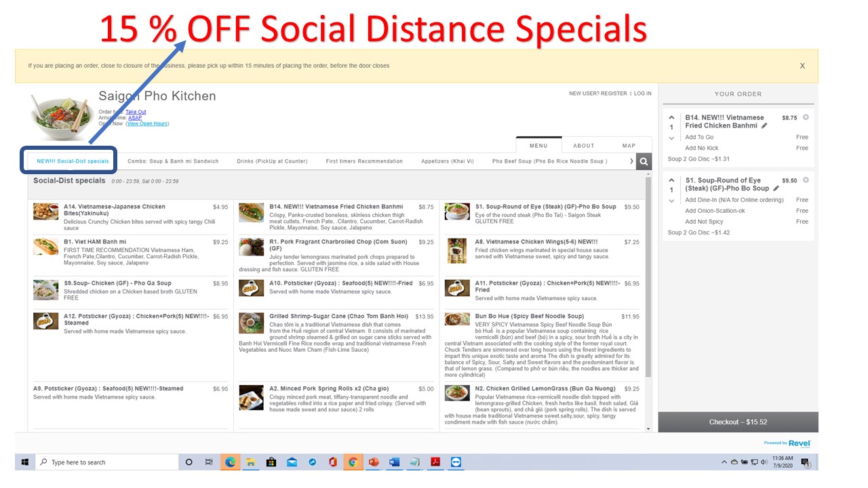This screenshot has width=868, height=488.
Task: Click the menu search magnifier icon
Action: [x=644, y=161]
